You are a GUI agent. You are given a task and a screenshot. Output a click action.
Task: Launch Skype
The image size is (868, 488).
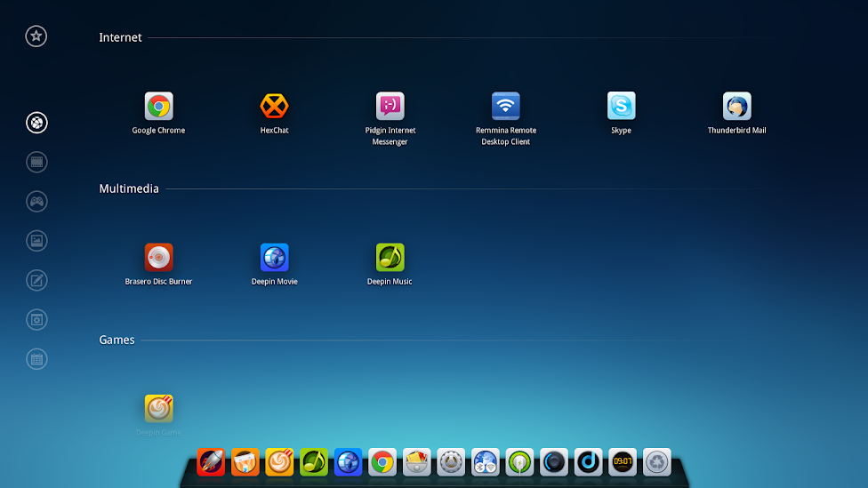[621, 107]
